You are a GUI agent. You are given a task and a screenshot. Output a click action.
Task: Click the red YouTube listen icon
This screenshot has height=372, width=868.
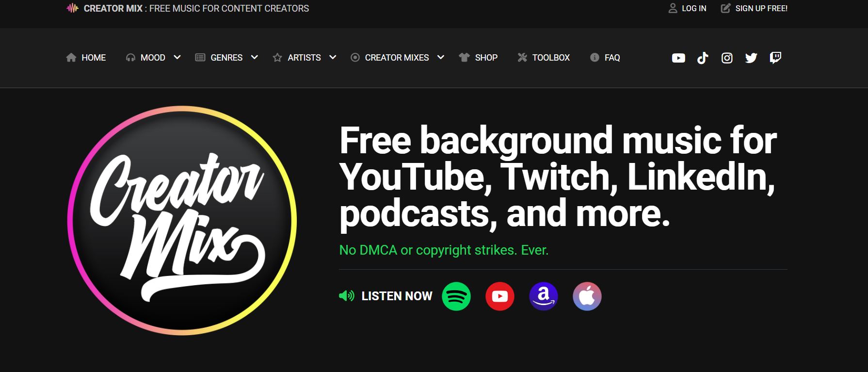coord(500,296)
